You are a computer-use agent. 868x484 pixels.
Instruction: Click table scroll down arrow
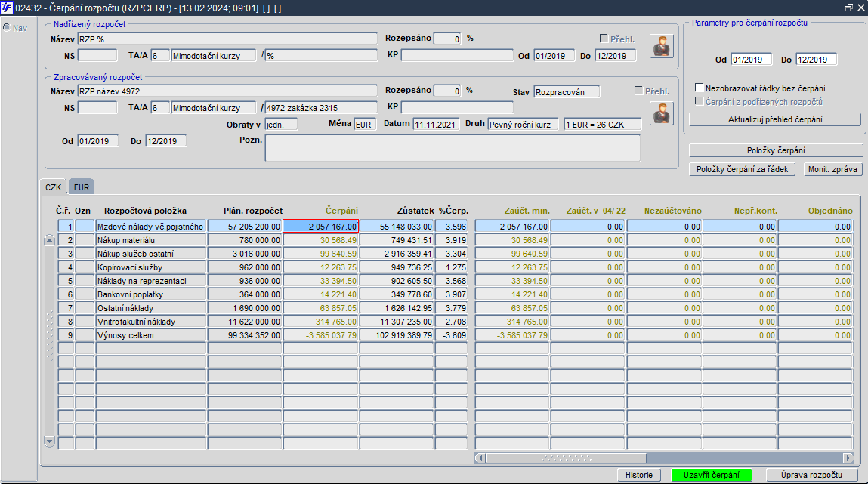coord(49,442)
